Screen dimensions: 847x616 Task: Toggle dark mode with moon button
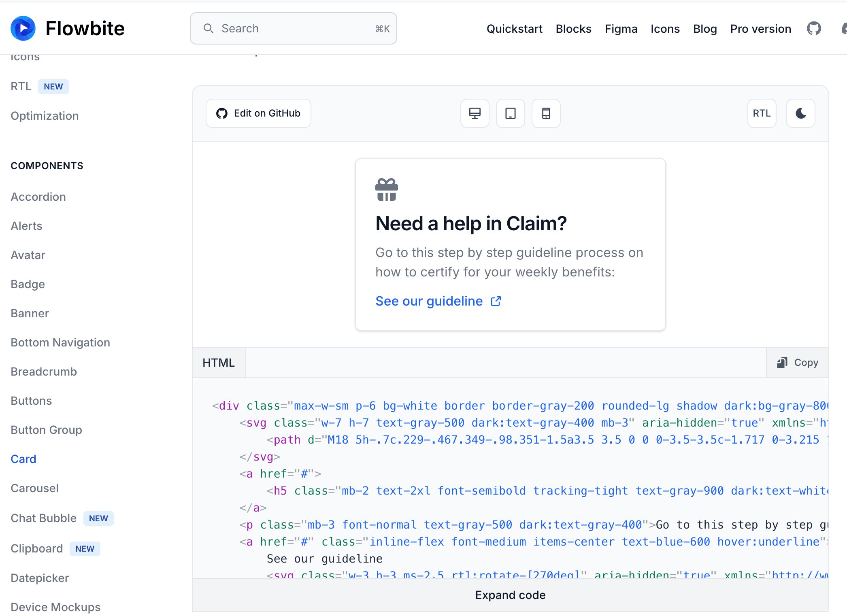click(x=800, y=113)
